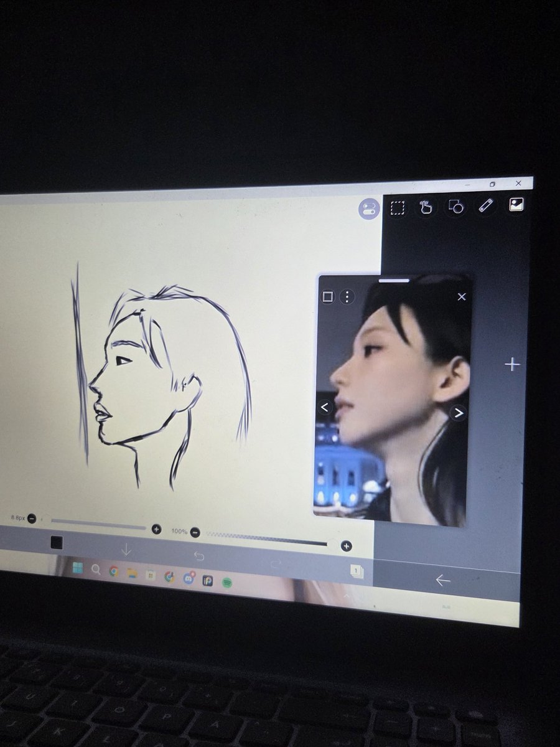Open the layers panel icon showing 1
The height and width of the screenshot is (747, 560).
(x=357, y=570)
